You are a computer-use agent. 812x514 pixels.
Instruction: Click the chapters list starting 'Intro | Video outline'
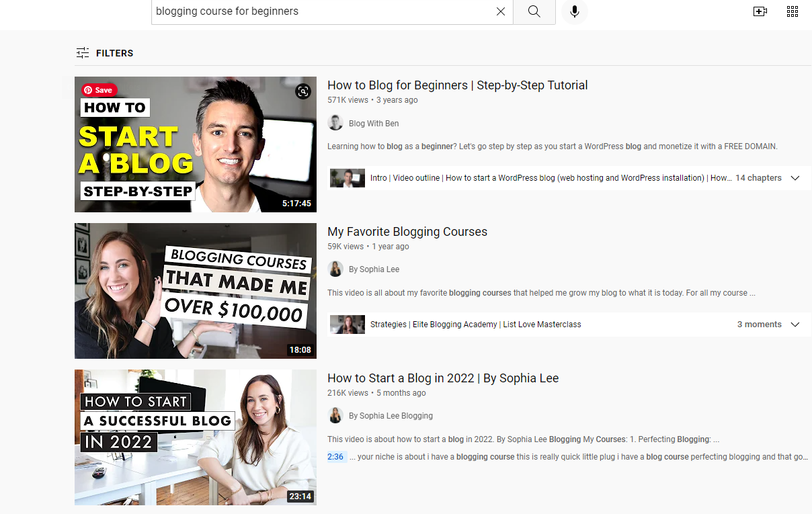[550, 178]
